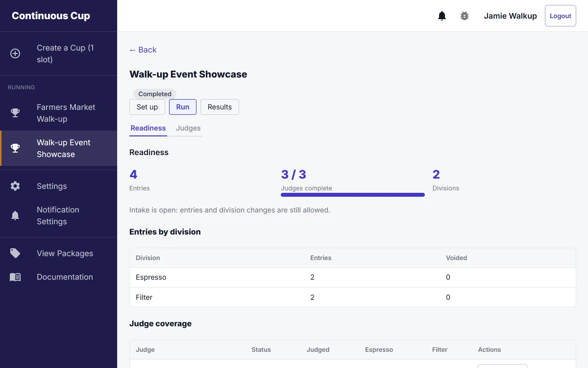
Task: Click the 3 / 3 judges complete value
Action: point(294,174)
